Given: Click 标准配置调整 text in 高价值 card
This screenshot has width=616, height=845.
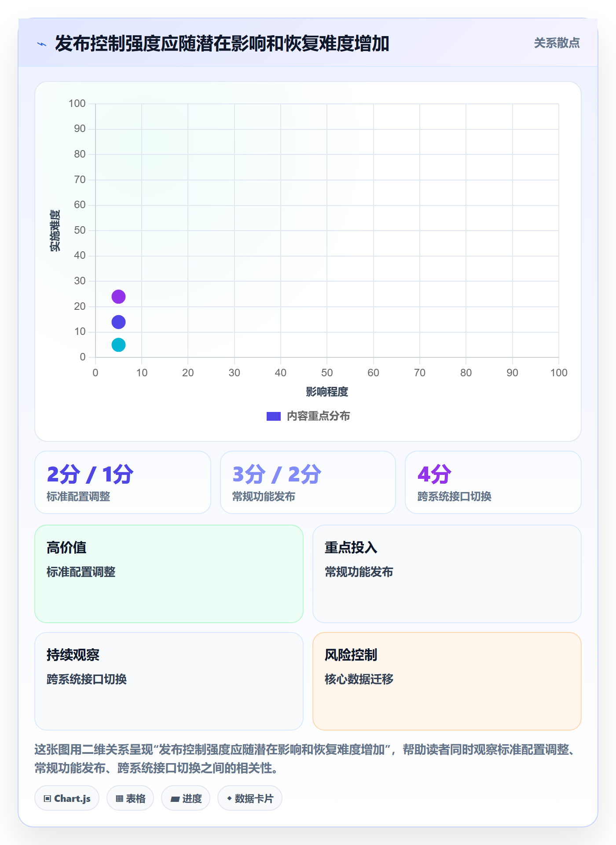Looking at the screenshot, I should pos(81,572).
